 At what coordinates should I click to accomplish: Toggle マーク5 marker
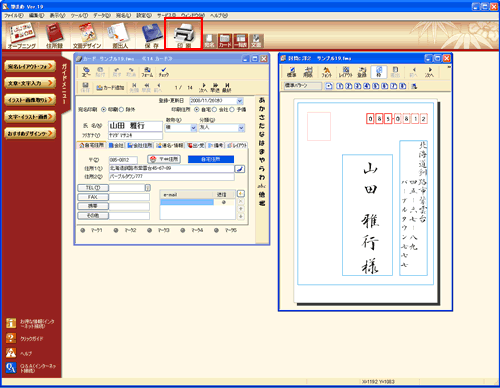coord(217,230)
